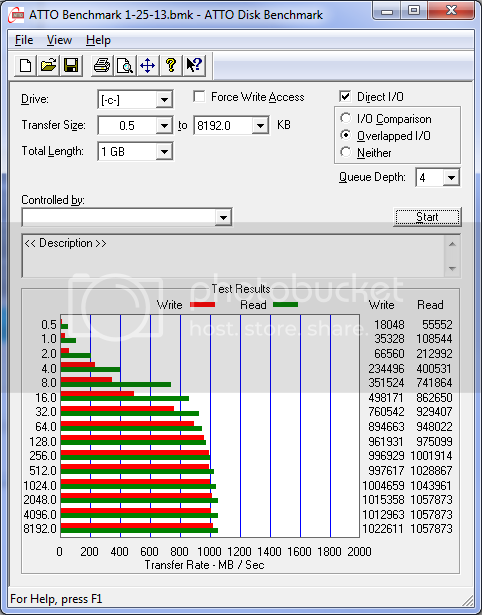Viewport: 482px width, 615px height.
Task: Click the read value 741864
Action: click(434, 382)
